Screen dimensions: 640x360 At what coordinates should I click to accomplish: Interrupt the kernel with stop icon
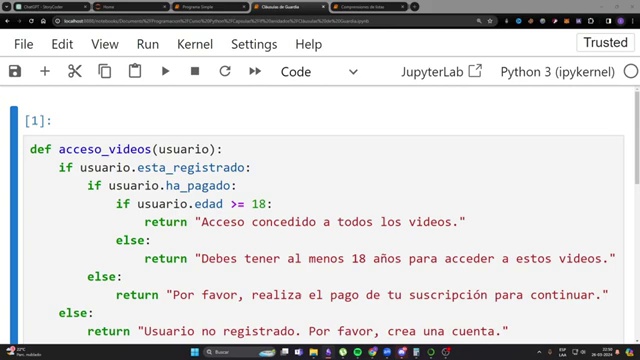(195, 71)
